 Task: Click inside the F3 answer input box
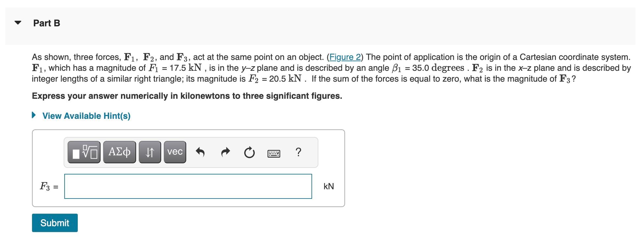[x=188, y=186]
